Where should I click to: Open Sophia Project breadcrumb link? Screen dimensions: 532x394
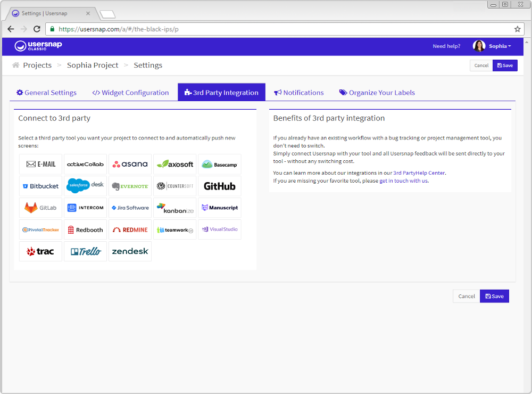coord(93,65)
